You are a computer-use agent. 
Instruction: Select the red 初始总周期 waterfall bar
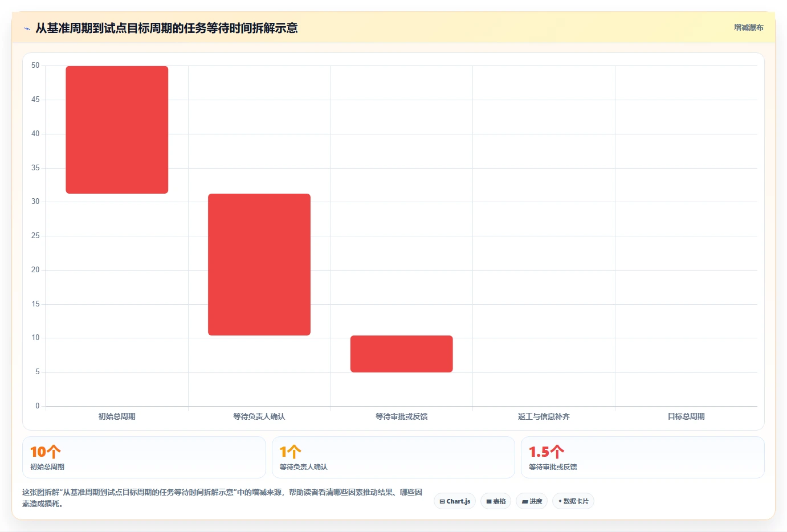pos(117,130)
